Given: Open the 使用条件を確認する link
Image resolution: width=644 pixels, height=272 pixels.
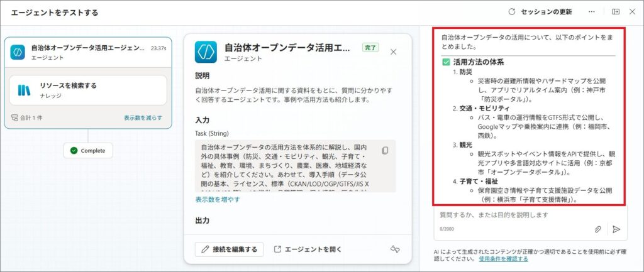Looking at the screenshot, I should click(503, 258).
